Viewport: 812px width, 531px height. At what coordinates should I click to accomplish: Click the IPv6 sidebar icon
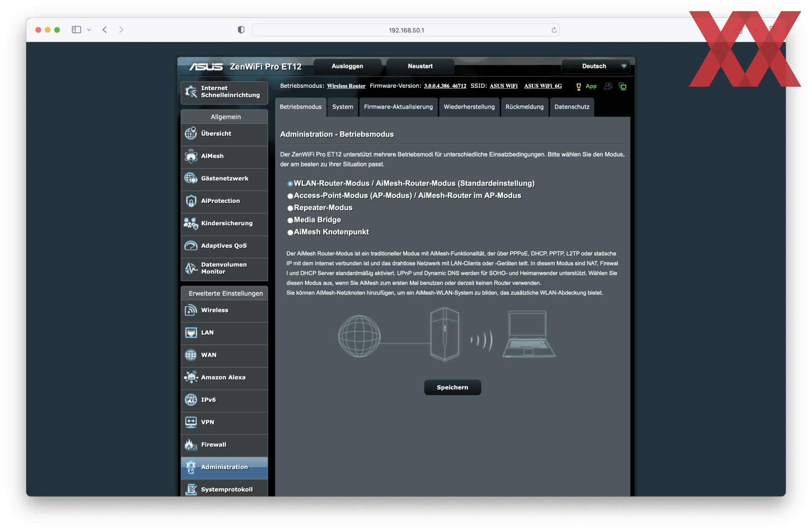tap(191, 400)
